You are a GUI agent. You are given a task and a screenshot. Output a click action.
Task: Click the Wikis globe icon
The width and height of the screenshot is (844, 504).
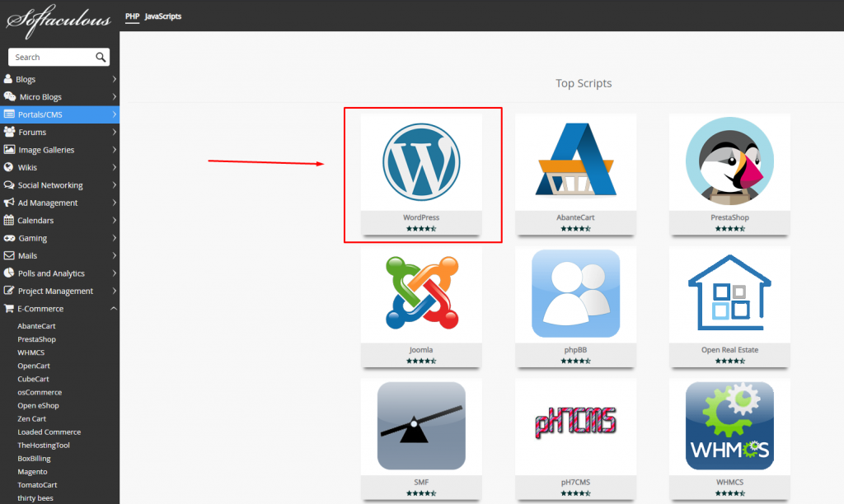(8, 167)
